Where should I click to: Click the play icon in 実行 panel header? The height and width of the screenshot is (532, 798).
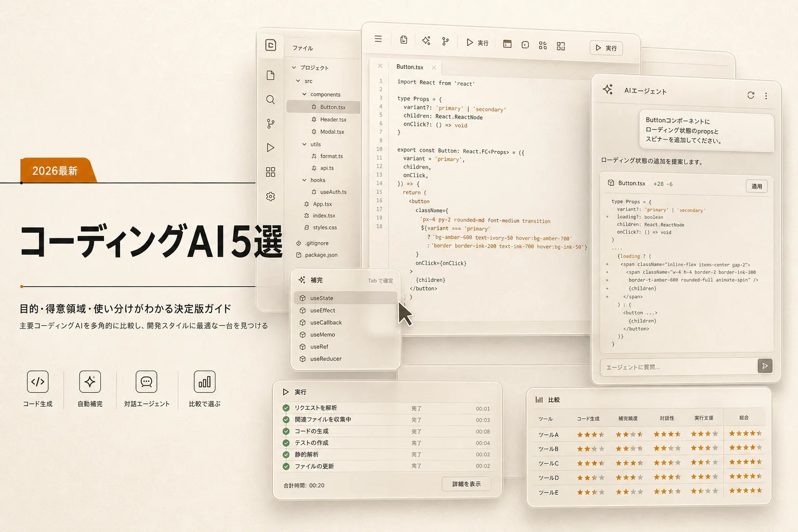286,392
